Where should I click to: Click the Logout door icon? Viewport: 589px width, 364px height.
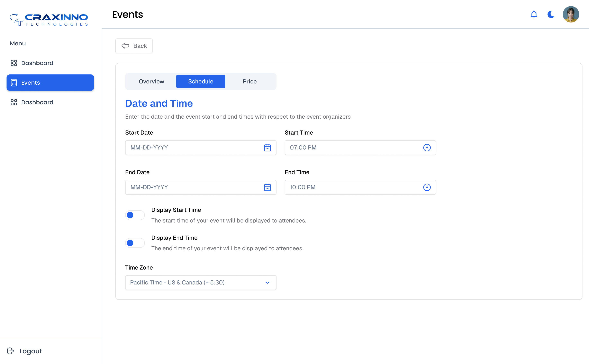(x=11, y=351)
